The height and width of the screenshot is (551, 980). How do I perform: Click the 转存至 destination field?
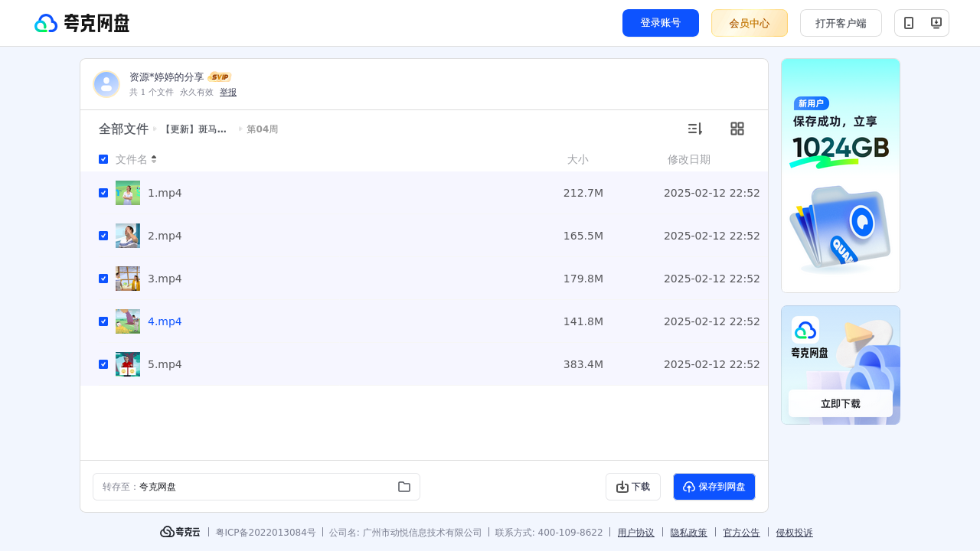click(256, 487)
